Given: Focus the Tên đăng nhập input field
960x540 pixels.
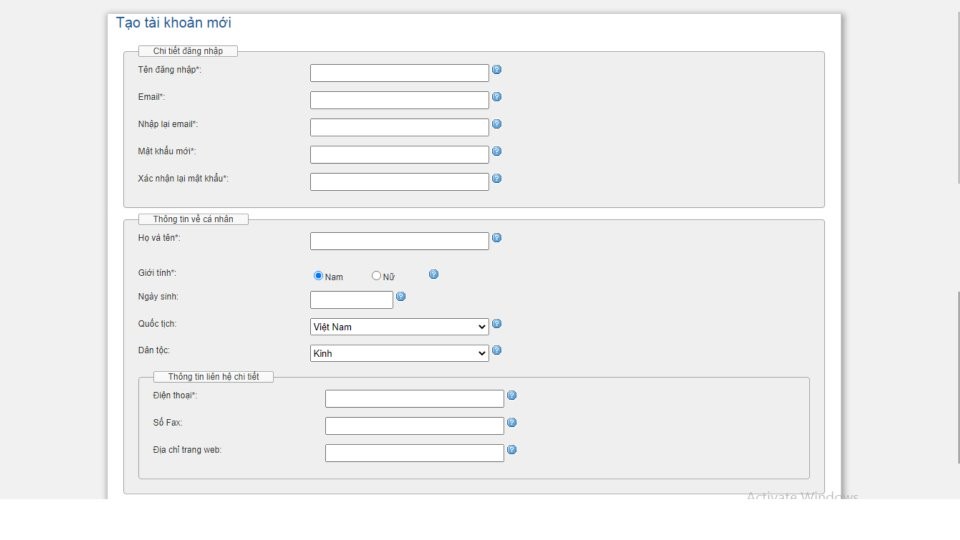Looking at the screenshot, I should coord(399,73).
